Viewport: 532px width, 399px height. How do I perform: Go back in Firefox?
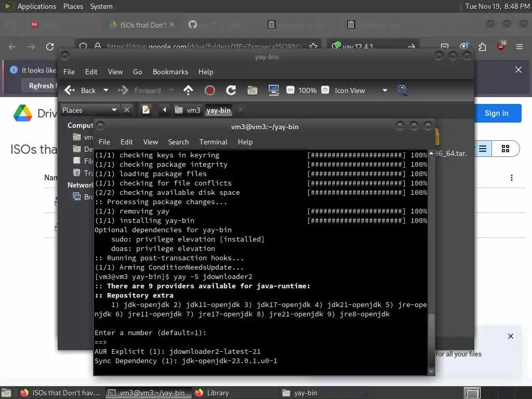point(12,46)
